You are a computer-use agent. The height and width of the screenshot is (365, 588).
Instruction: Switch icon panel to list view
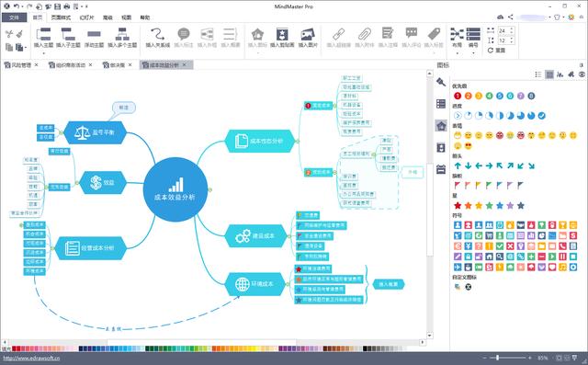pos(538,74)
